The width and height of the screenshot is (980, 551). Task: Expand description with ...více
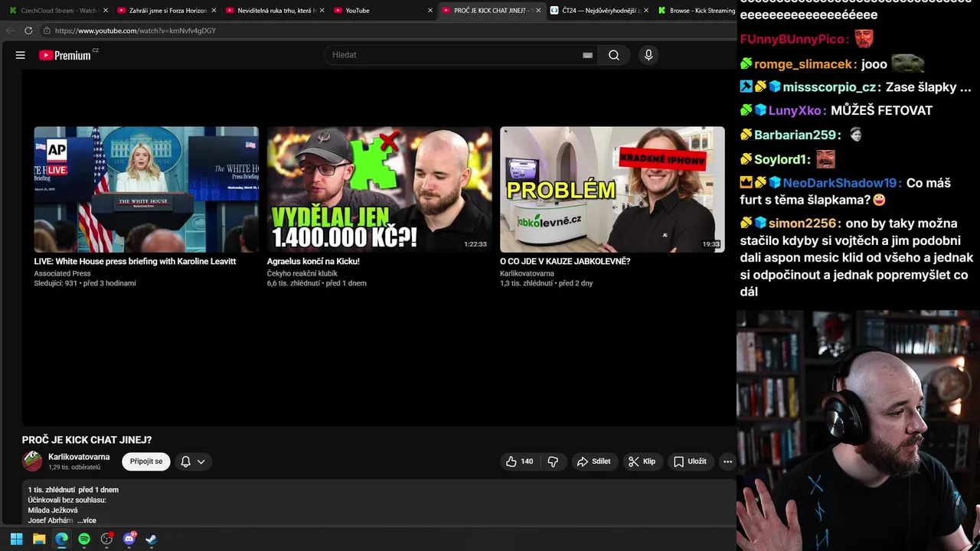coord(87,520)
